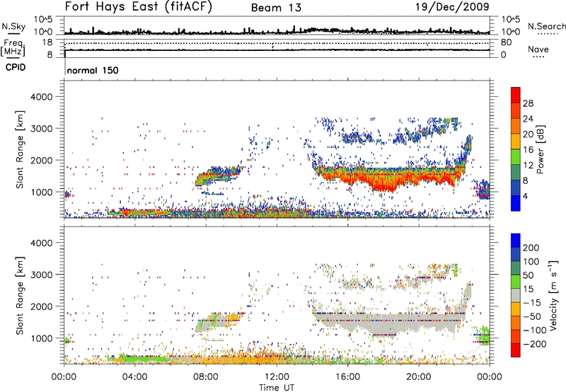Click the strong red backscatter band in power panel
This screenshot has height=392, width=566.
point(388,179)
